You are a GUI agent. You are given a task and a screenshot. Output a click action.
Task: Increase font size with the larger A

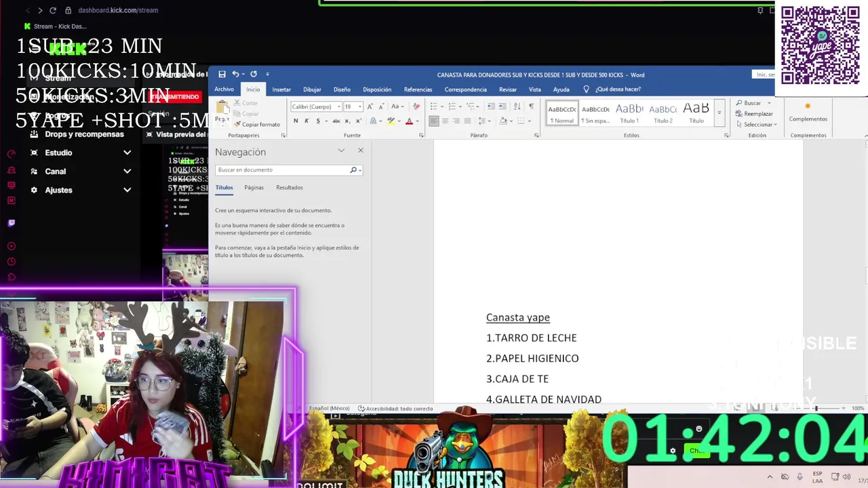(370, 106)
